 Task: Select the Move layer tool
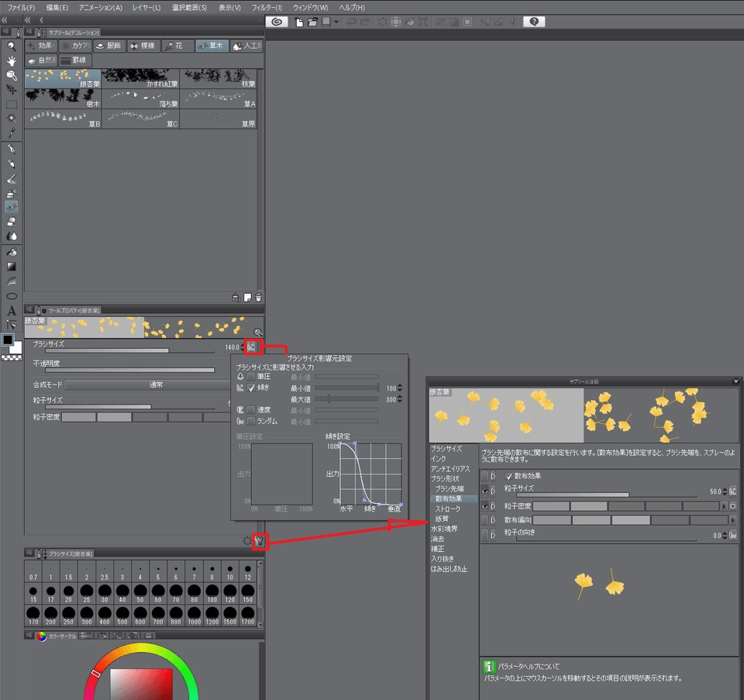12,90
